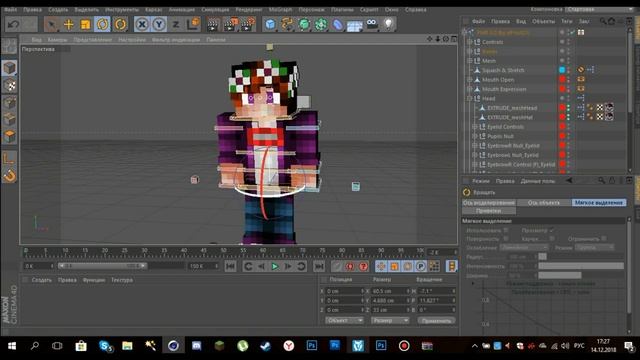
Task: Toggle the X axis lock
Action: tap(142, 24)
